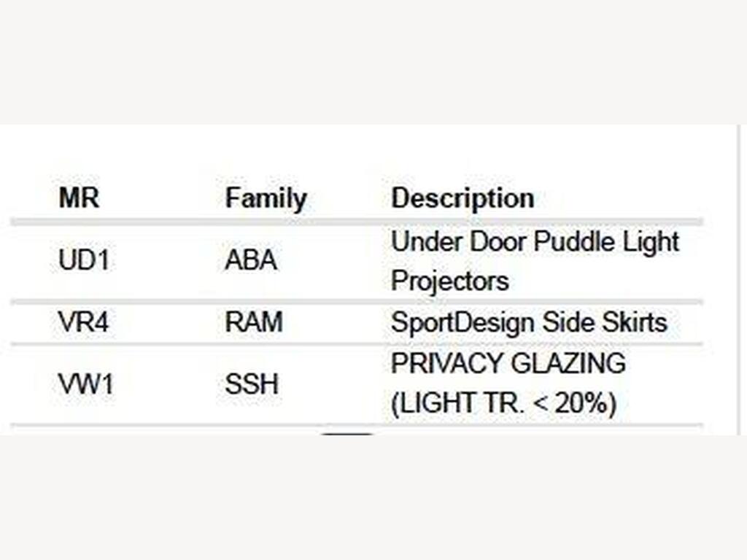747x560 pixels.
Task: Click the SportDesign Side Skirts description
Action: [529, 322]
